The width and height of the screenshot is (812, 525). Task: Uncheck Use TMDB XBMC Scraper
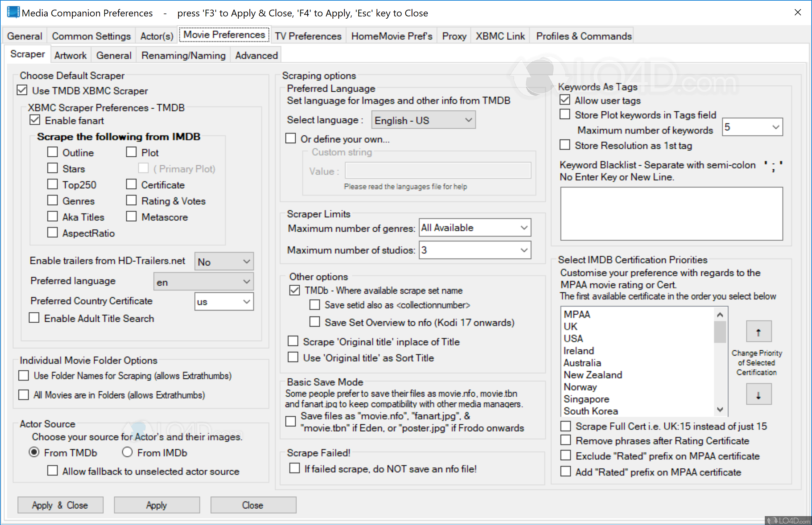[22, 90]
